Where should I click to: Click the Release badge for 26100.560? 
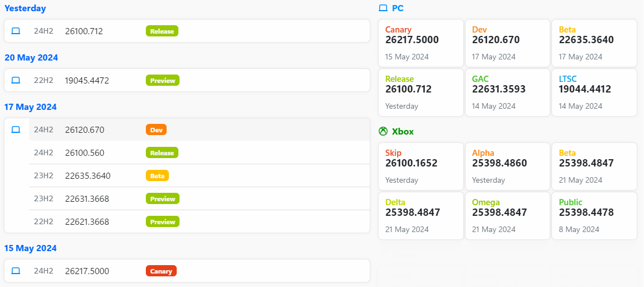(x=162, y=152)
